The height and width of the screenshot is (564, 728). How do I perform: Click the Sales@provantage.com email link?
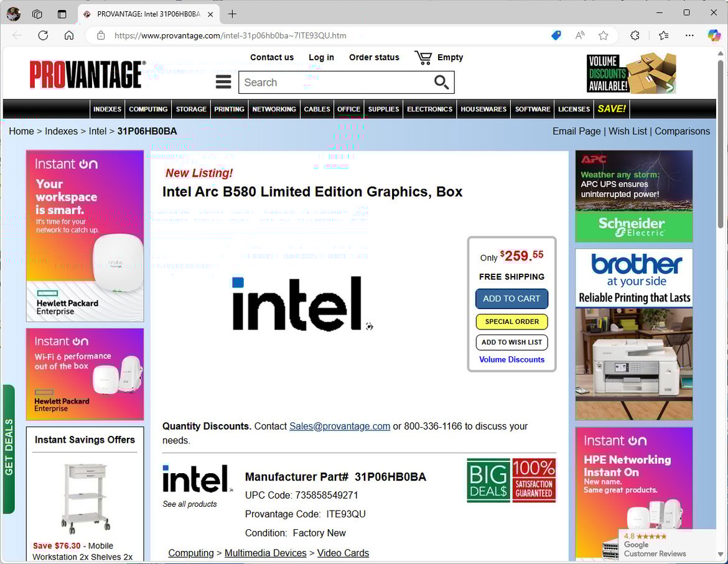tap(339, 426)
